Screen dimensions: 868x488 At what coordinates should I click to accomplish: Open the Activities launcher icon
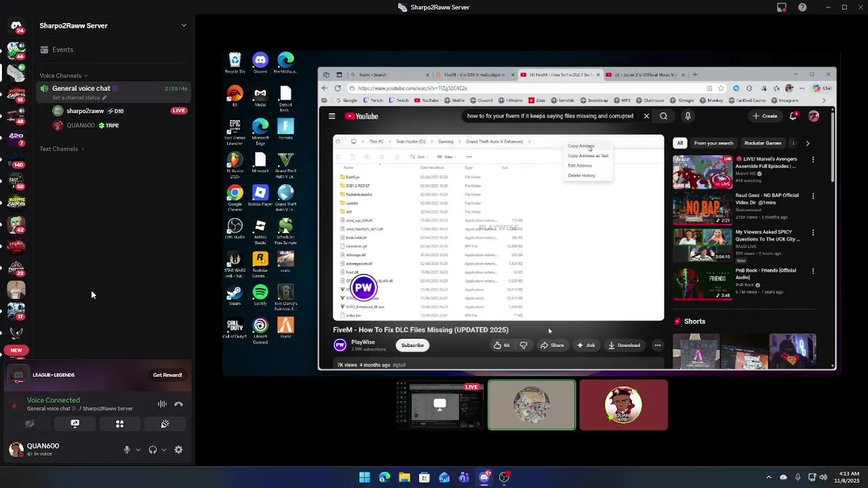pos(119,424)
